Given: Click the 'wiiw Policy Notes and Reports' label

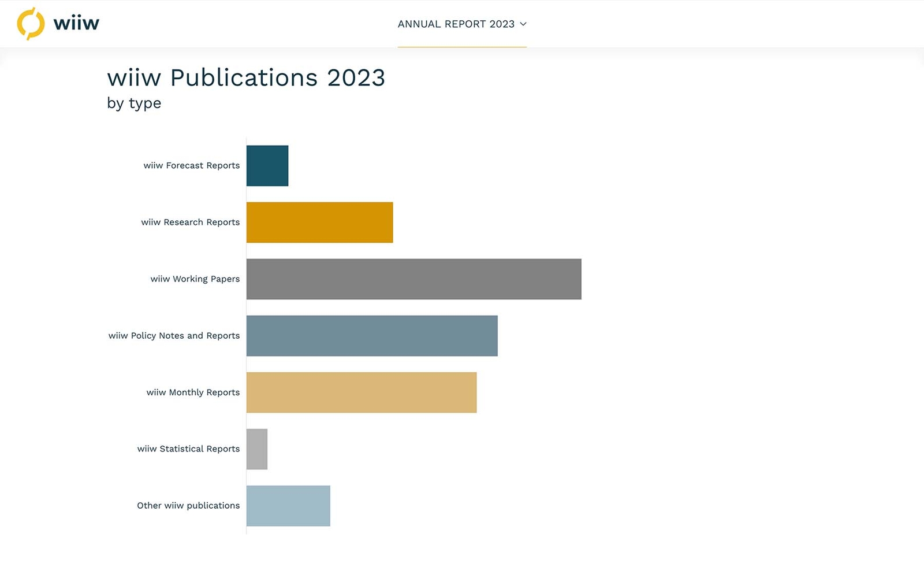Looking at the screenshot, I should pyautogui.click(x=174, y=335).
